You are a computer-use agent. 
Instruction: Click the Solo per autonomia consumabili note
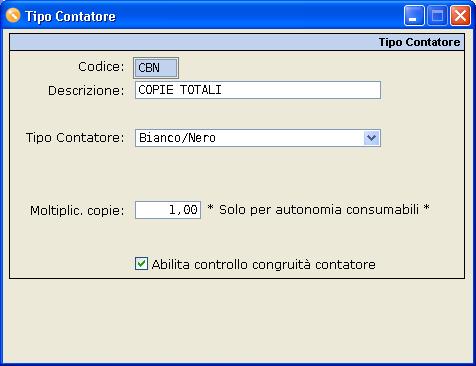point(318,210)
